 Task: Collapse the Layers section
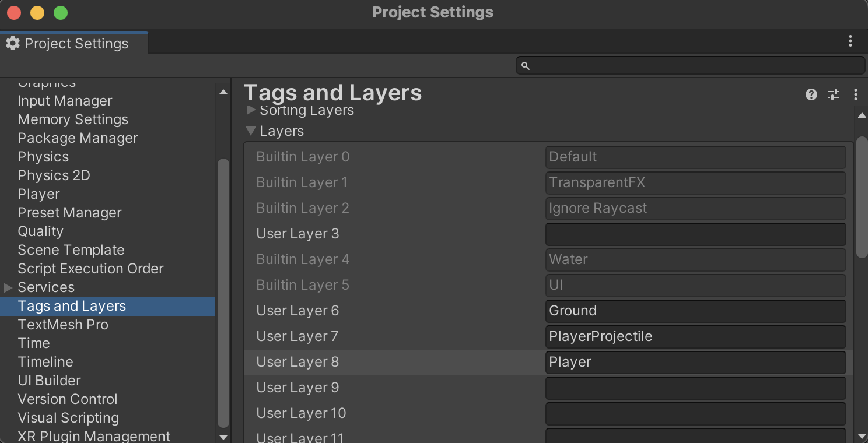click(x=251, y=131)
